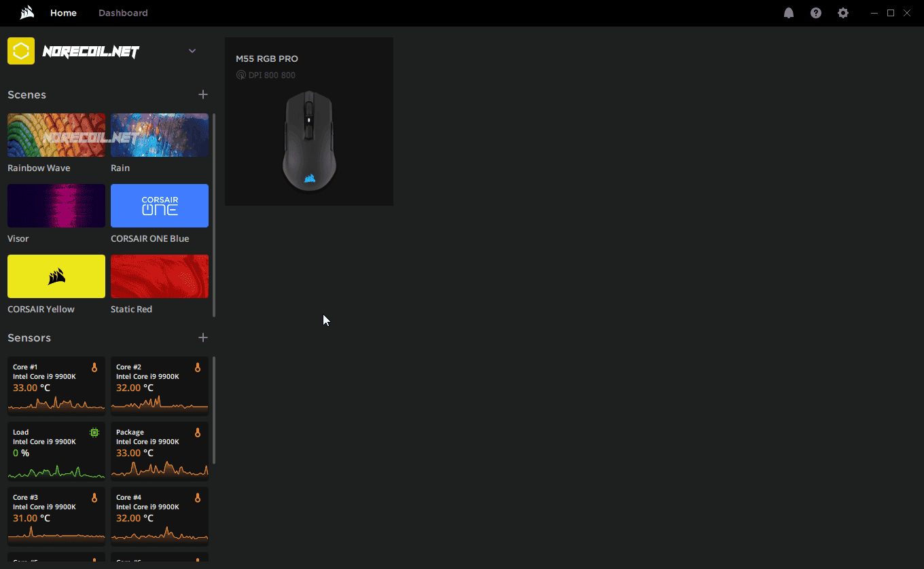Minimize the iCUE window

874,13
